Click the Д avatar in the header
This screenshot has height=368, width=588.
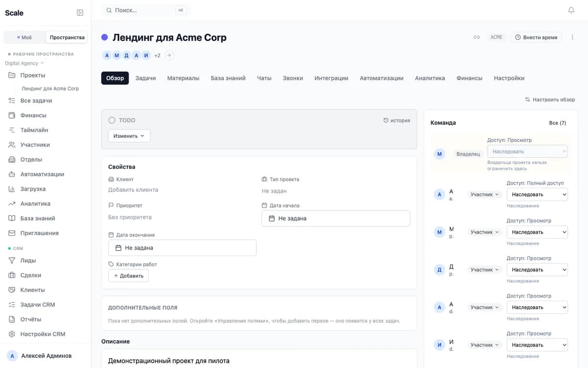126,55
